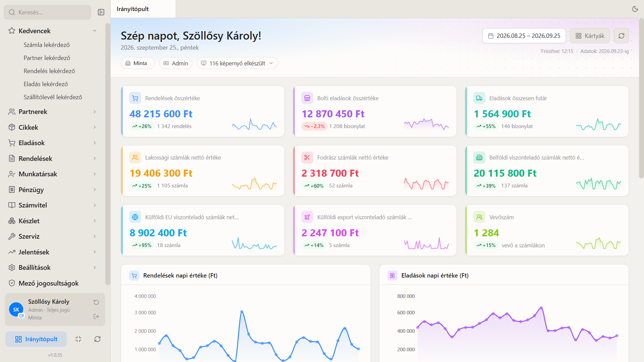This screenshot has width=644, height=362.
Task: Click the Beállítások gear icon
Action: [12, 267]
